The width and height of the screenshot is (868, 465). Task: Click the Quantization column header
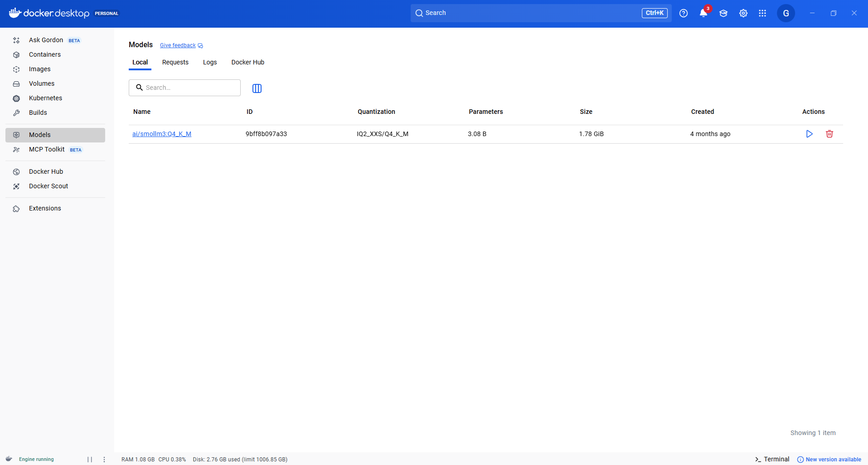coord(376,112)
